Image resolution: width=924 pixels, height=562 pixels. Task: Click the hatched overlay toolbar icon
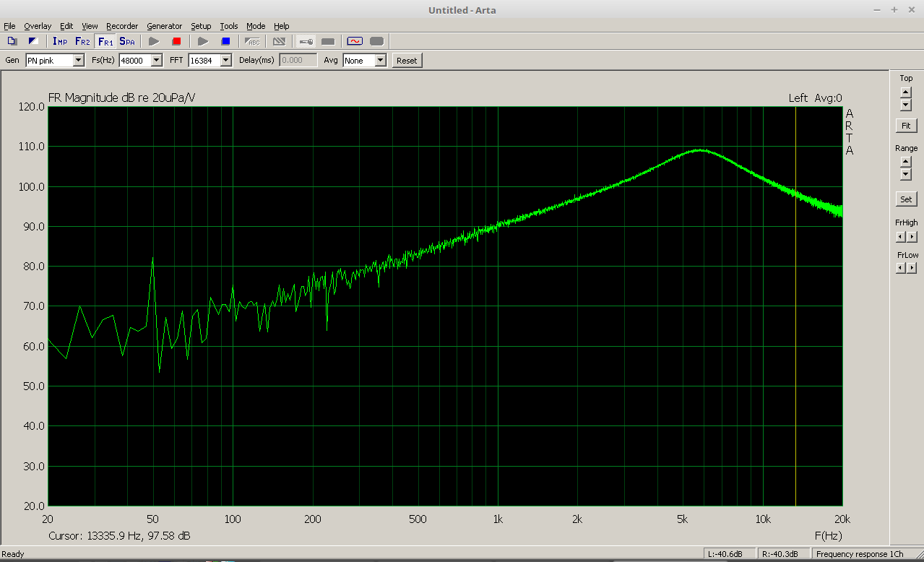click(279, 41)
